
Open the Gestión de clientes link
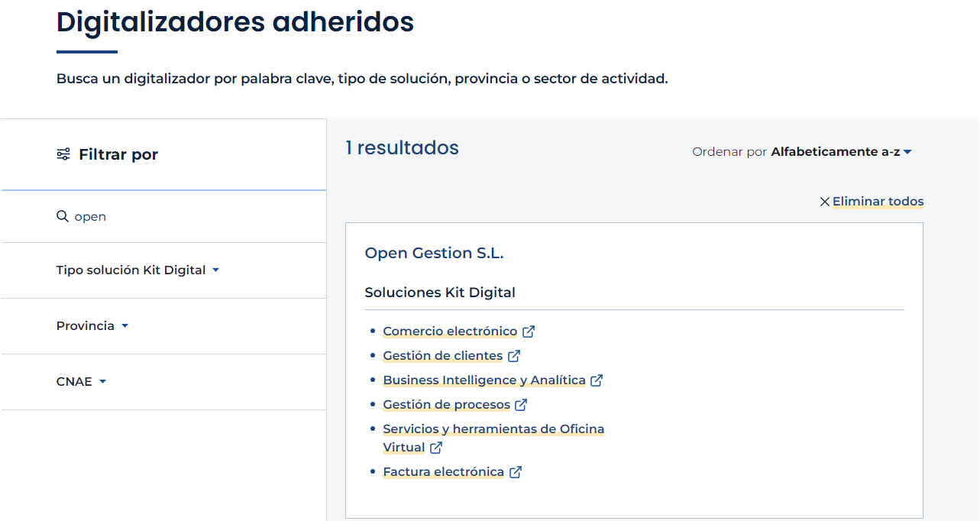click(x=442, y=356)
